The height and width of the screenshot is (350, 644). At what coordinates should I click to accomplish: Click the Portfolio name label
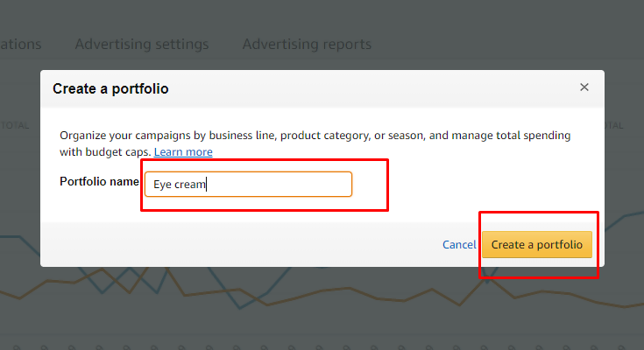pos(99,181)
